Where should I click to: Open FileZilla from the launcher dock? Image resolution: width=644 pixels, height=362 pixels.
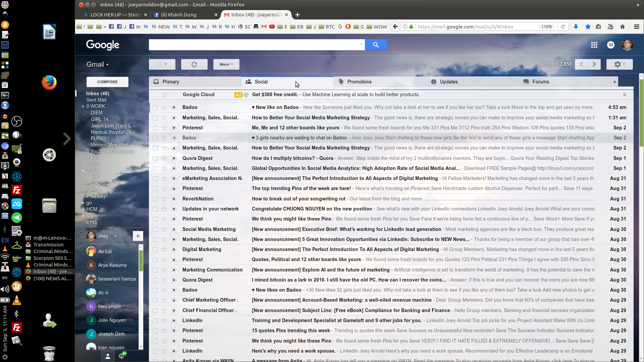[x=16, y=190]
